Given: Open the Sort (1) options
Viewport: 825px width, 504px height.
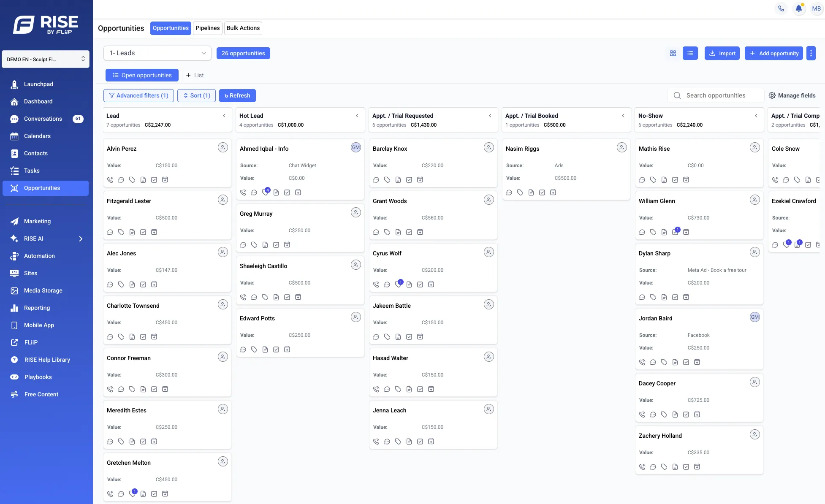Looking at the screenshot, I should coord(197,95).
